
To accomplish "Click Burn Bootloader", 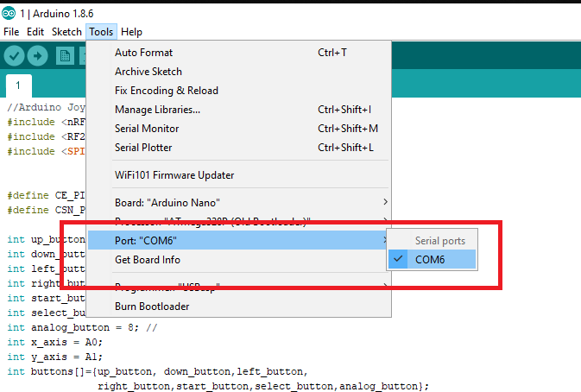I will (x=152, y=306).
